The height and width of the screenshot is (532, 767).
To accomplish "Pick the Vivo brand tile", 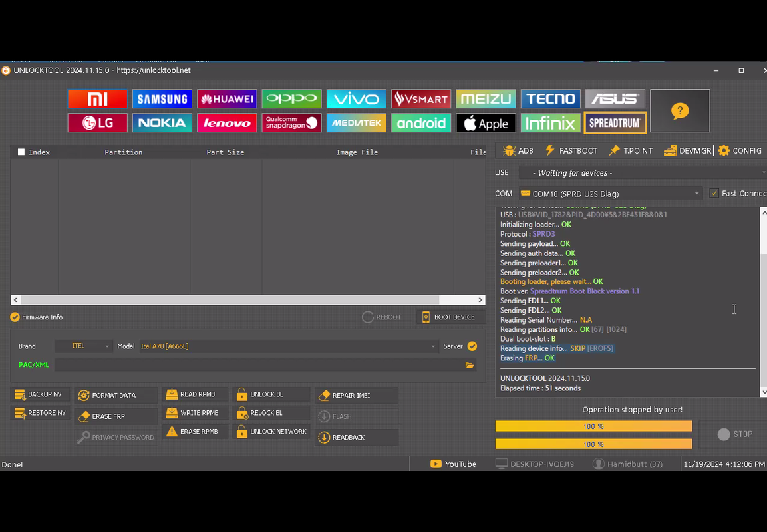I will 356,99.
